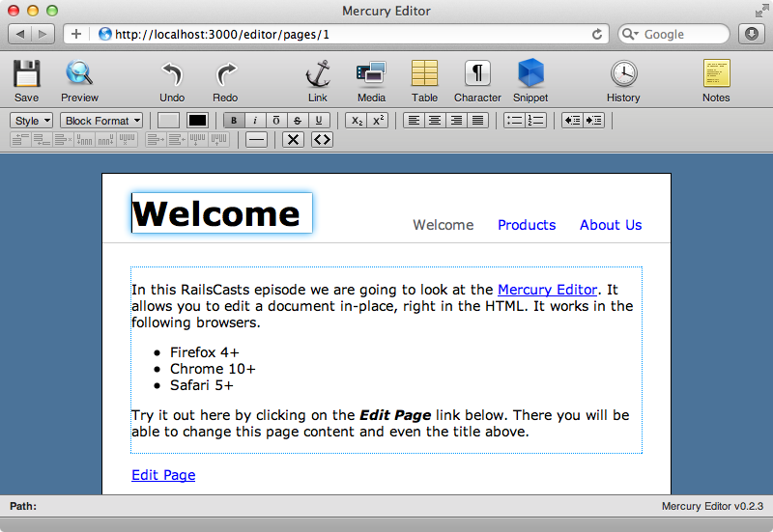Go to the Welcome nav item
Viewport: 773px width, 532px height.
pos(444,225)
